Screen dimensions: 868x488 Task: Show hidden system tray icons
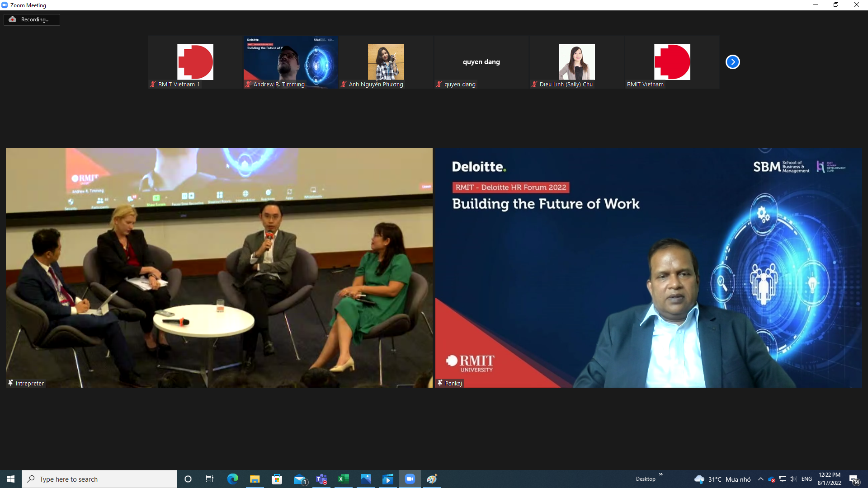click(761, 479)
